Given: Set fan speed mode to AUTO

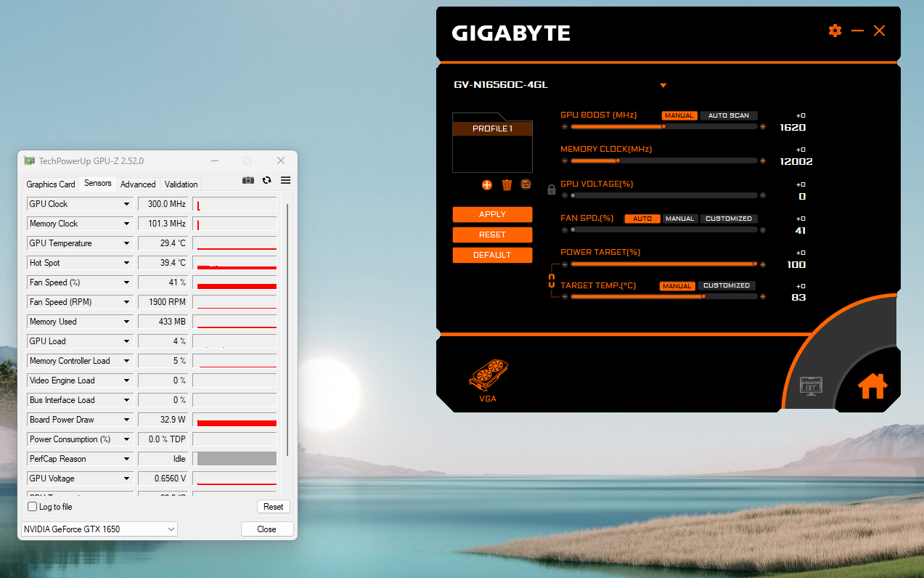Looking at the screenshot, I should (642, 219).
